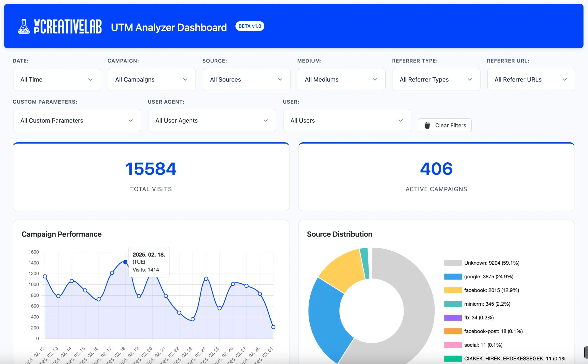Toggle the Unknown legend swatch
Screen dimensions: 588x364
coord(453,263)
